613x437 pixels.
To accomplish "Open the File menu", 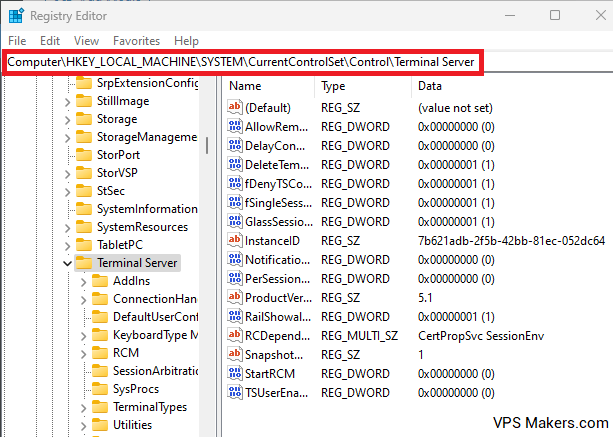I will [17, 41].
